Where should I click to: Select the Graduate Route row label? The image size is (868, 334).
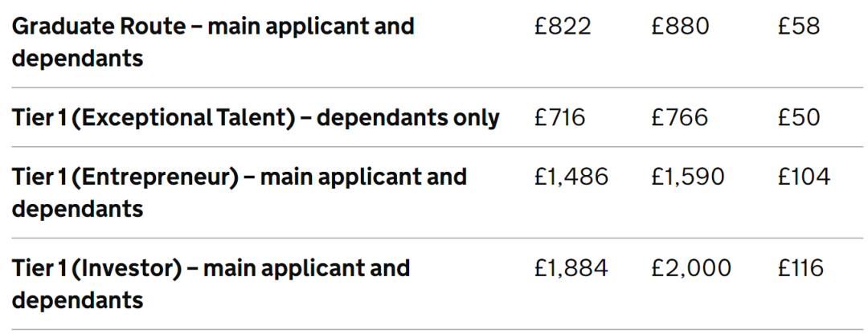pyautogui.click(x=213, y=42)
